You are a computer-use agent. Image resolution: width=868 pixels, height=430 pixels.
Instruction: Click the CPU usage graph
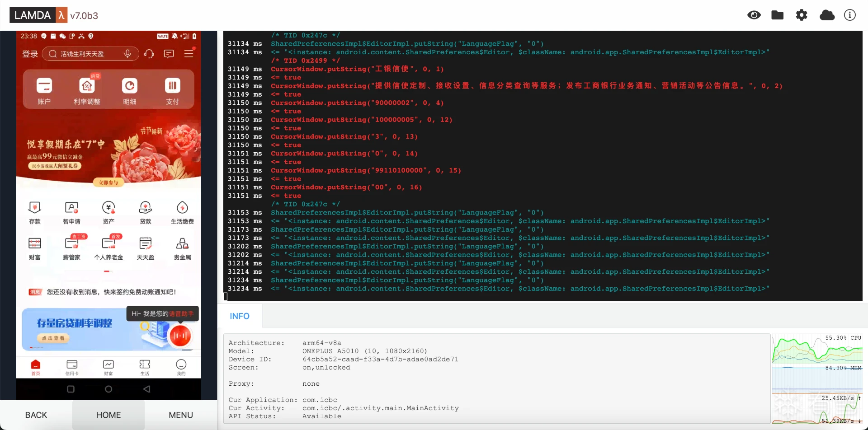(x=817, y=349)
